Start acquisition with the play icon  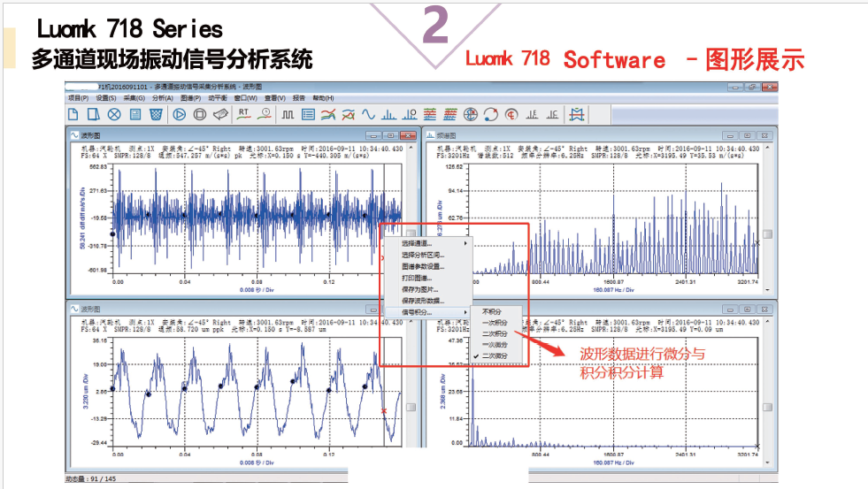tap(180, 114)
